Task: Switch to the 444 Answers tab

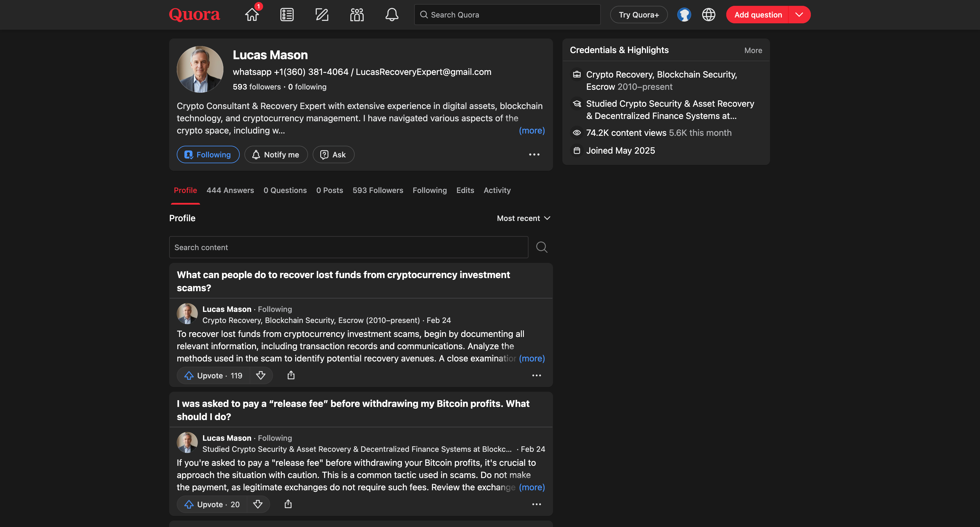Action: [230, 191]
